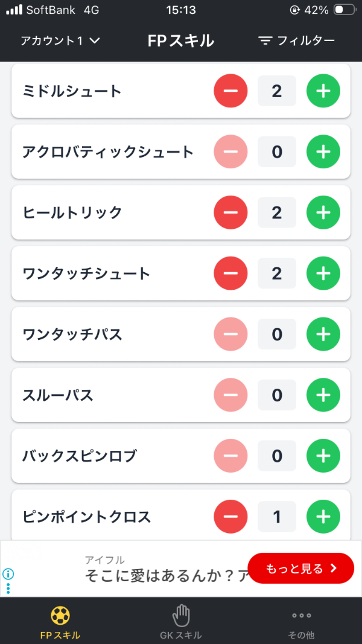Increase バックスピンロブ count by one
This screenshot has height=644, width=362.
point(323,456)
